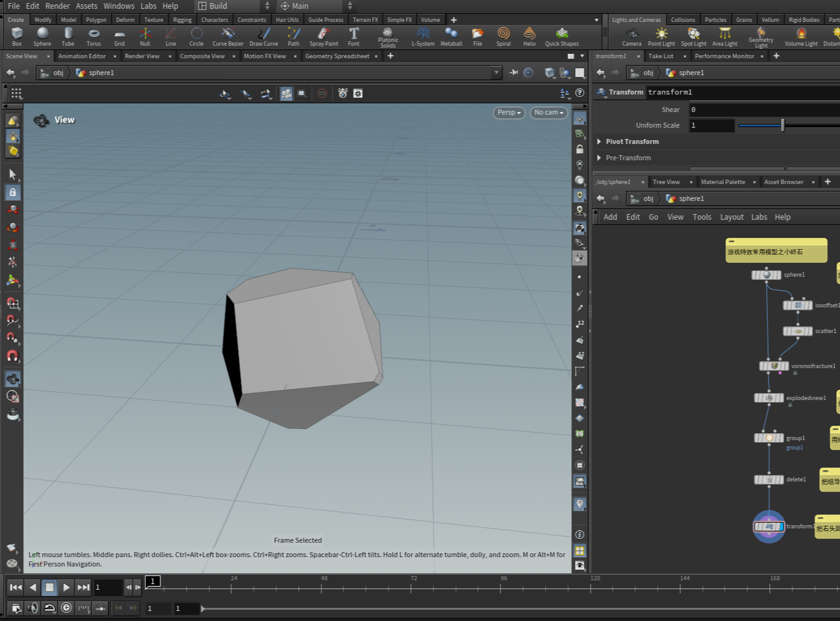Open the Layout menu in network editor
Image resolution: width=840 pixels, height=621 pixels.
pos(732,217)
